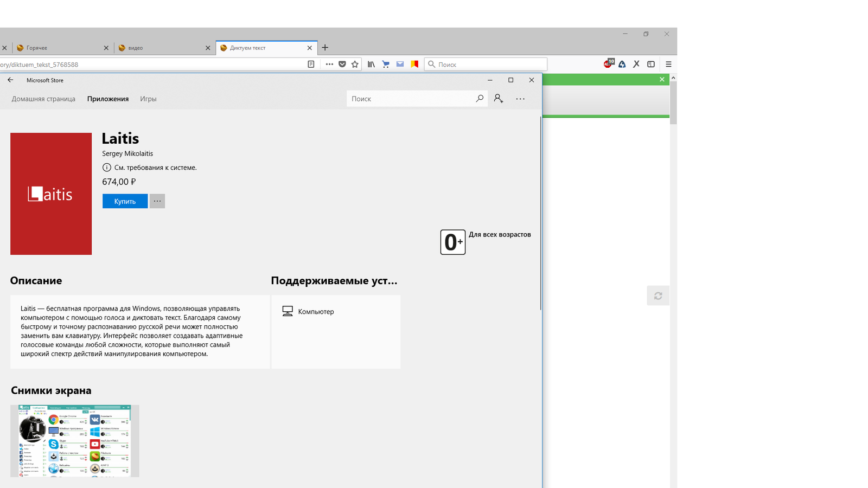
Task: Click the Adblock Plus extension icon
Action: click(608, 64)
